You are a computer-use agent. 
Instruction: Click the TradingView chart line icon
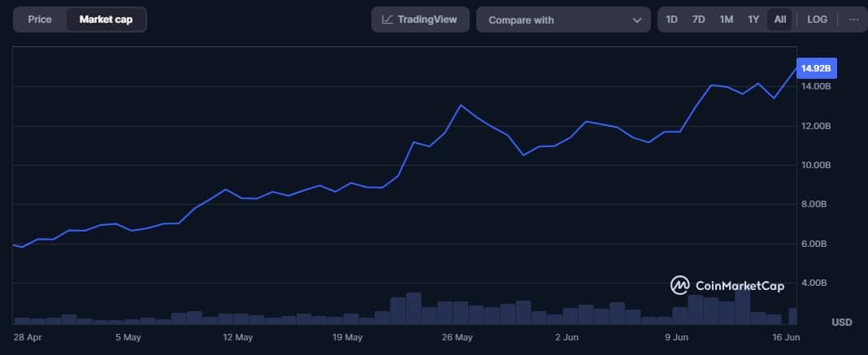click(388, 20)
